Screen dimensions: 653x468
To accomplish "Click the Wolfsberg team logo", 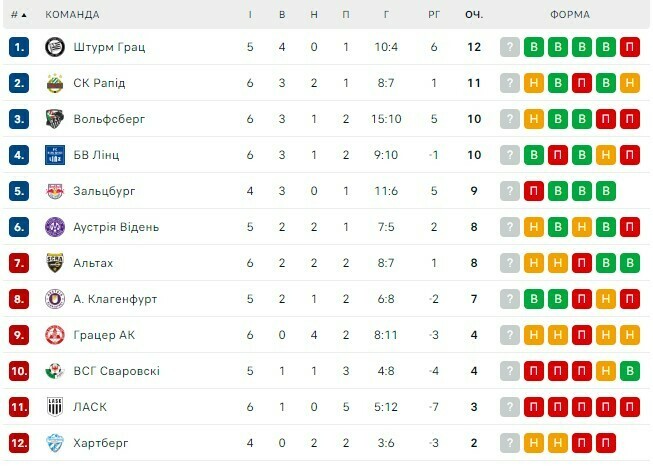I will [55, 119].
